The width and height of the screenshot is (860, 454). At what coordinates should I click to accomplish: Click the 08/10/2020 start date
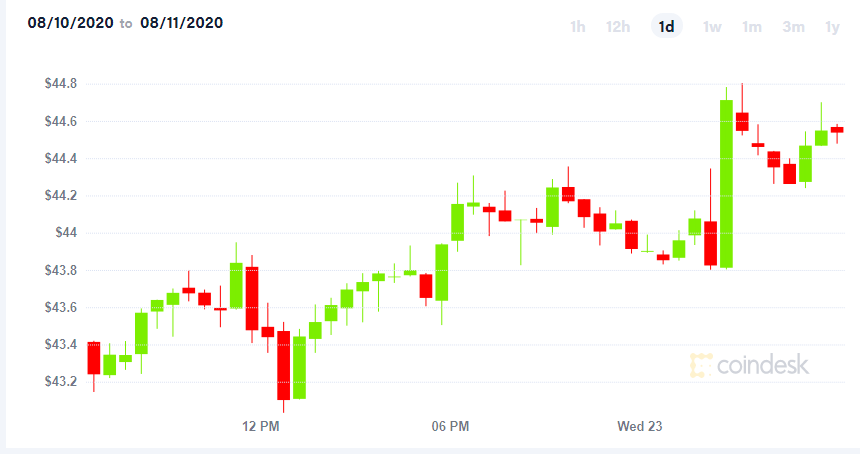[71, 23]
